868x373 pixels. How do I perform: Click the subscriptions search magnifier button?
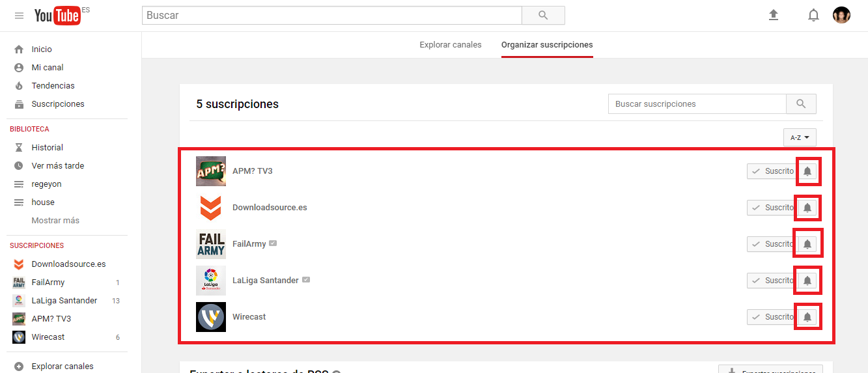click(801, 104)
